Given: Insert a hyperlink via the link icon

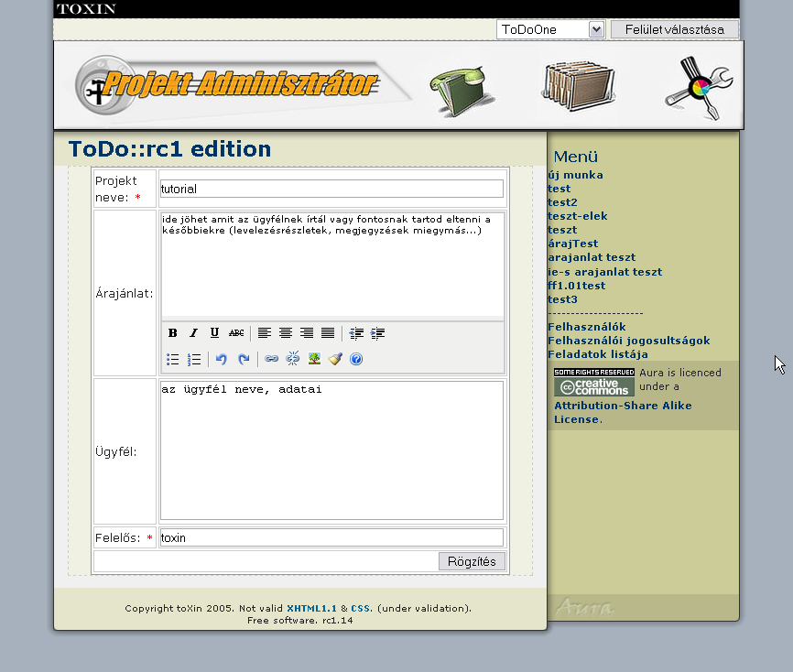Looking at the screenshot, I should [x=271, y=360].
